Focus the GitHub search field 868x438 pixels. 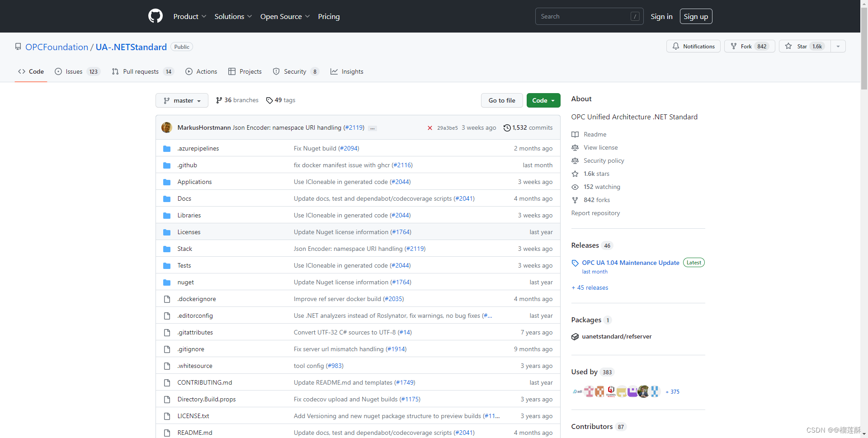coord(589,16)
